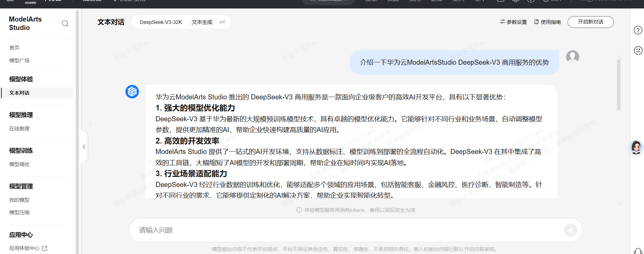
Task: Click the 使用指南 document icon
Action: click(x=537, y=22)
